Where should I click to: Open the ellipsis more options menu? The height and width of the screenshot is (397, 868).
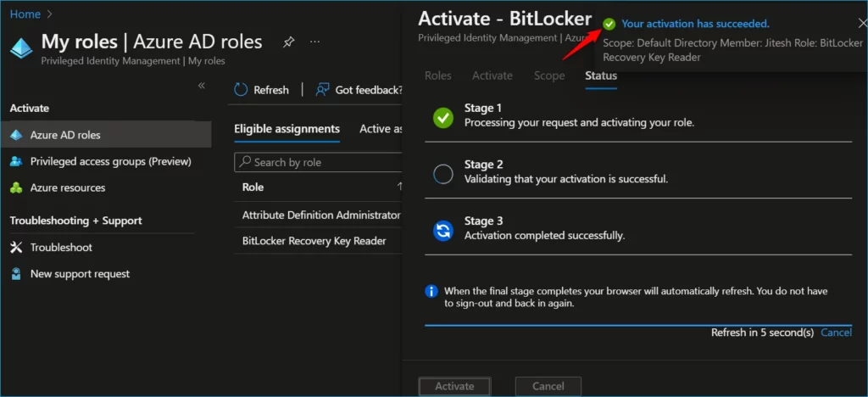click(315, 42)
